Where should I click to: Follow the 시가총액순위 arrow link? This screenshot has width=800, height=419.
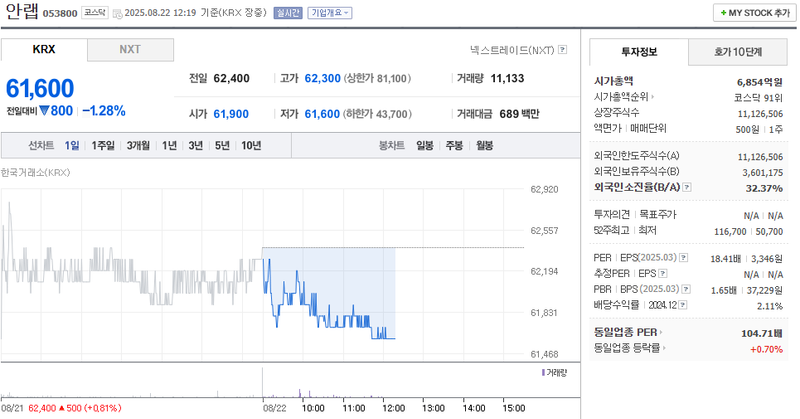coord(653,96)
